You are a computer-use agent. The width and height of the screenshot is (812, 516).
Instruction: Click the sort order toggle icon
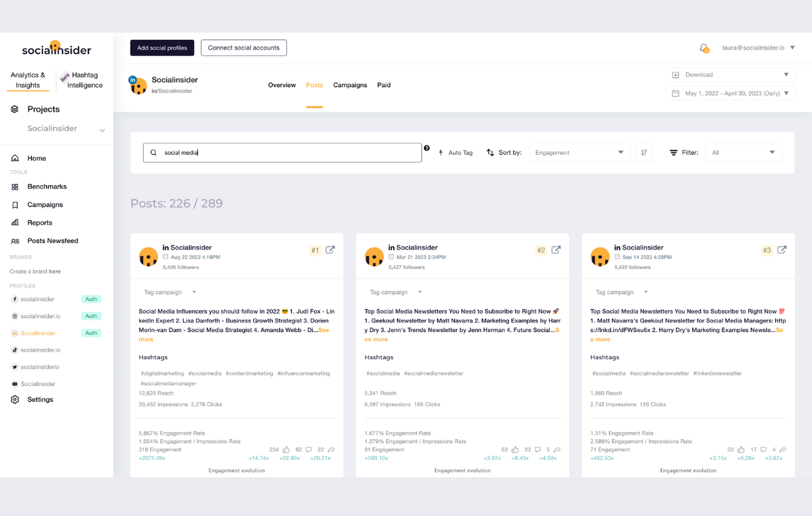(644, 153)
